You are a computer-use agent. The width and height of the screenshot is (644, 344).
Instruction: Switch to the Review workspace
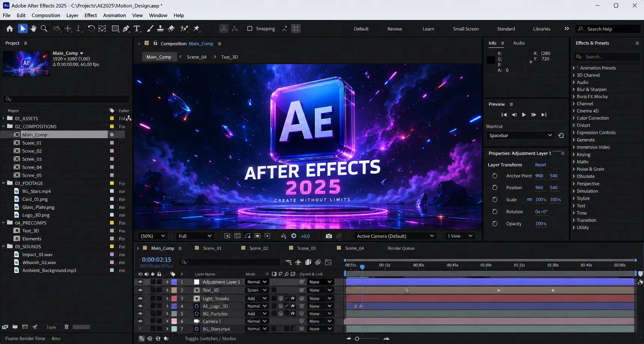(395, 29)
